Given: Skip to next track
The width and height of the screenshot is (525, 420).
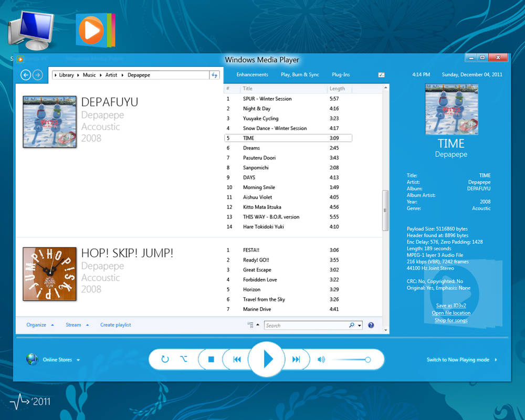Looking at the screenshot, I should click(296, 360).
